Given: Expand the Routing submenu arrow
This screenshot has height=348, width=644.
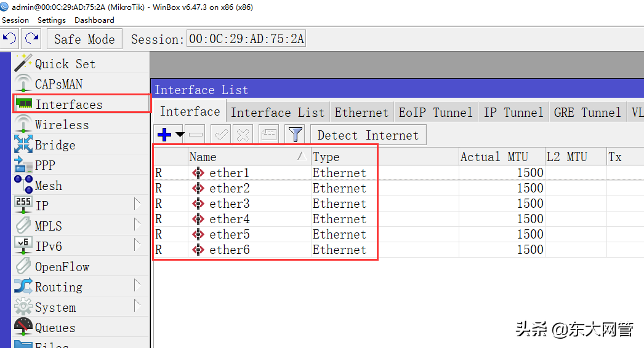Looking at the screenshot, I should tap(137, 285).
